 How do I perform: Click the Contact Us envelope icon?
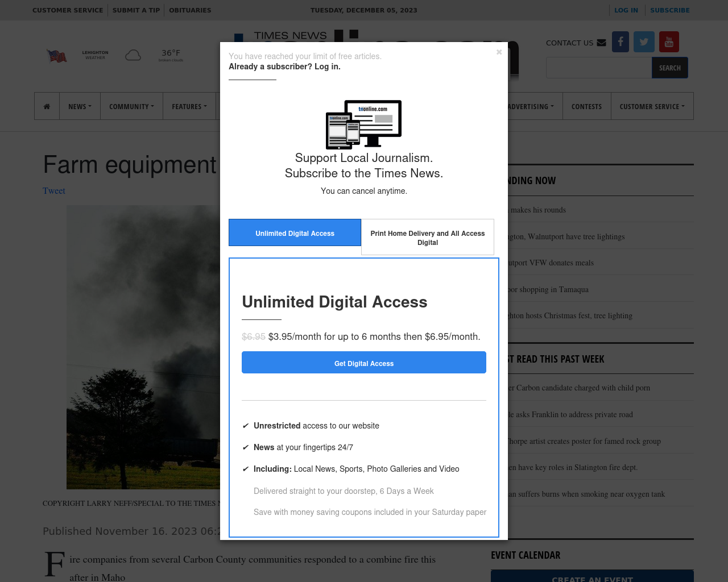[601, 43]
